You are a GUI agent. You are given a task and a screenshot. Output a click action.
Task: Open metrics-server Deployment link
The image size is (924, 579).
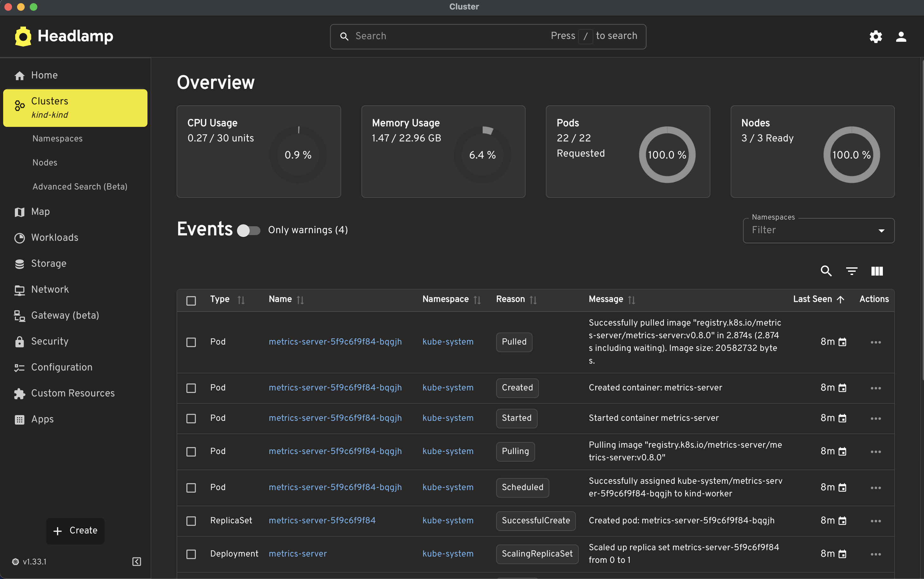click(x=297, y=554)
